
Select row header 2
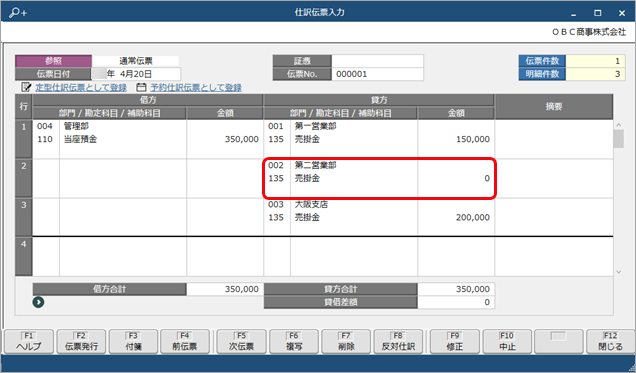click(24, 178)
